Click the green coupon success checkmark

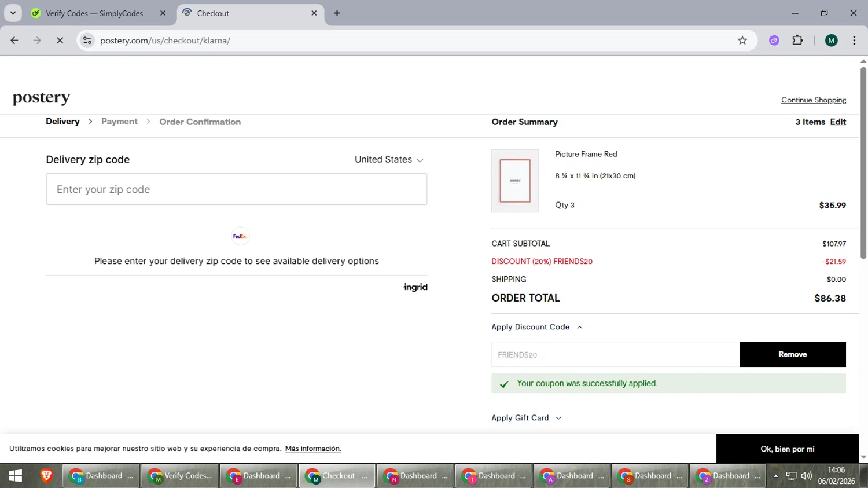click(504, 384)
